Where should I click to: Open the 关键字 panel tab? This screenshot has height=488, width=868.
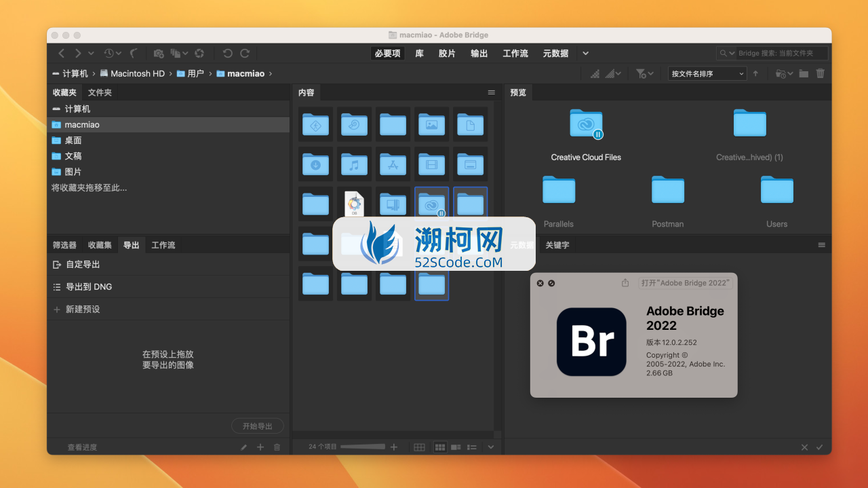(557, 245)
